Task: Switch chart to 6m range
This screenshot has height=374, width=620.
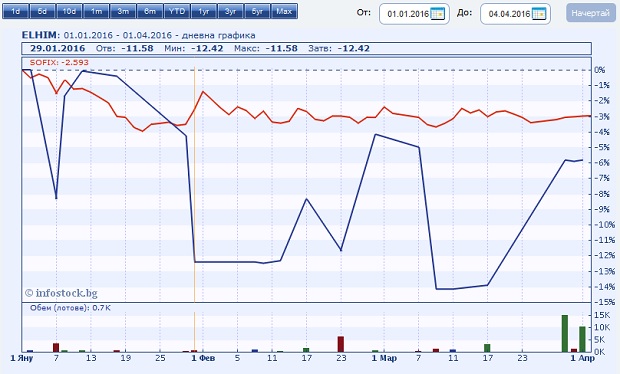Action: coord(150,11)
